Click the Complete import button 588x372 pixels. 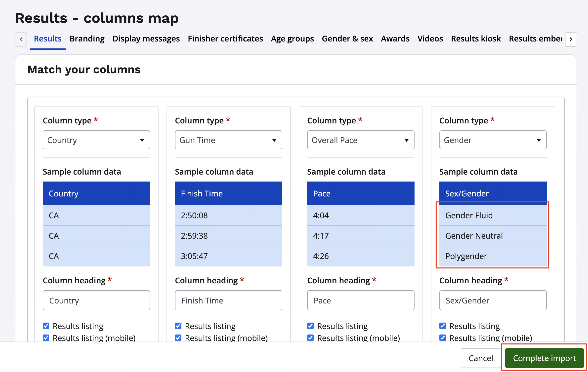[x=544, y=358]
